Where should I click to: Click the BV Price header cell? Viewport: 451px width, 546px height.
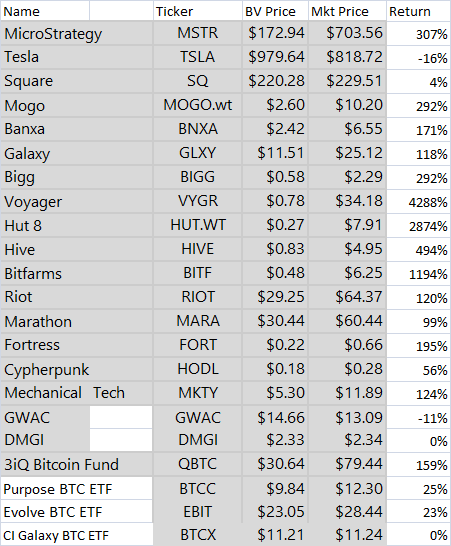pyautogui.click(x=275, y=11)
